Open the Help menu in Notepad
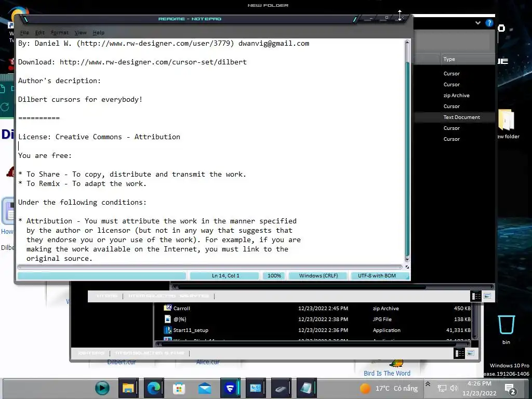This screenshot has width=532, height=399. pyautogui.click(x=98, y=33)
